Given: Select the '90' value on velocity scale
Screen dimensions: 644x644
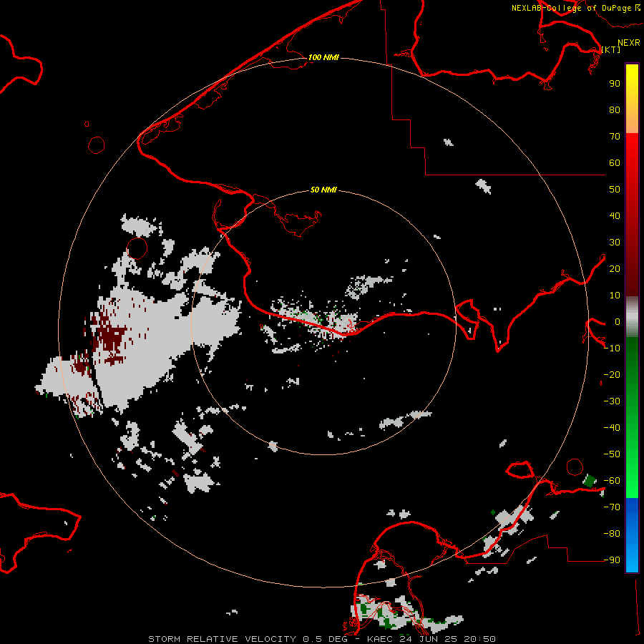Looking at the screenshot, I should pyautogui.click(x=615, y=84).
